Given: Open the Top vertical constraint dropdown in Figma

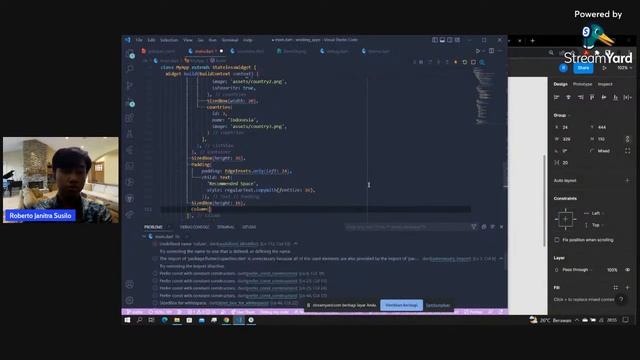Looking at the screenshot, I should click(597, 225).
